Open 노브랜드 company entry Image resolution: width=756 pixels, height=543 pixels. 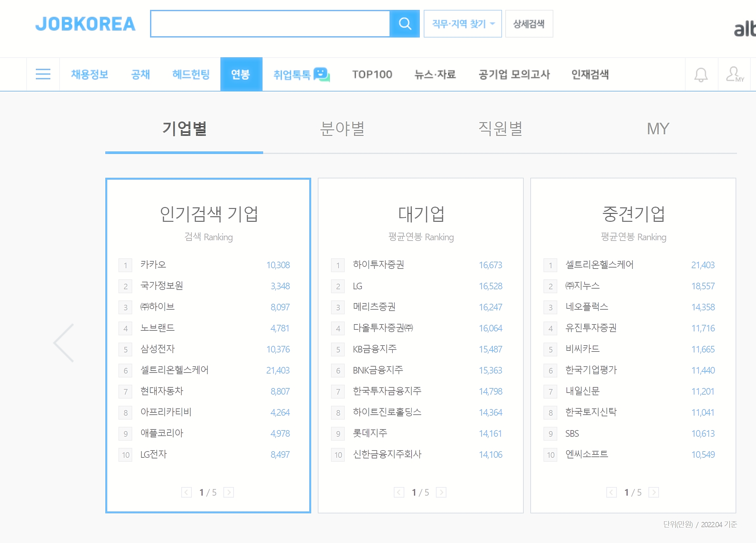[x=157, y=327]
